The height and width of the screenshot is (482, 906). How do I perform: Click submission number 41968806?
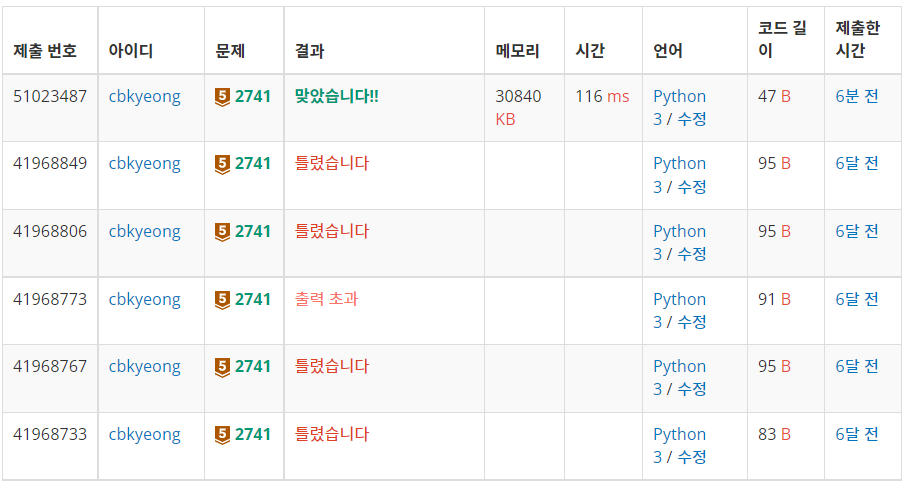50,232
